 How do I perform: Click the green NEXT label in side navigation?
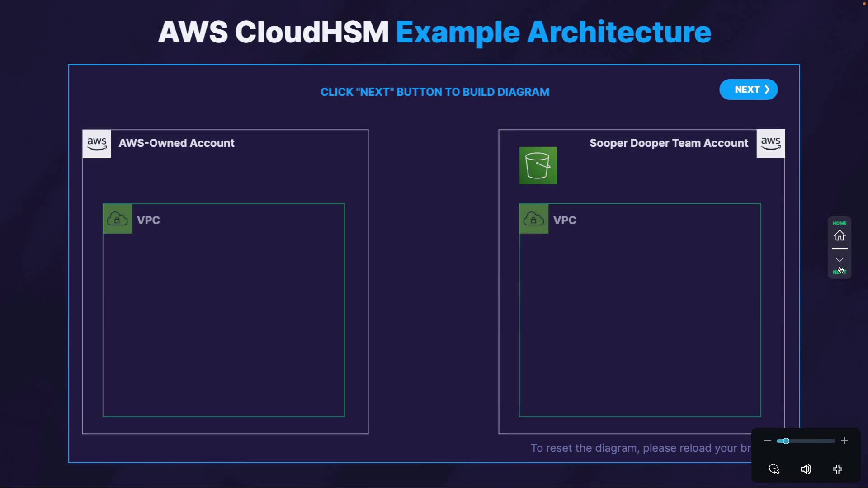click(840, 272)
